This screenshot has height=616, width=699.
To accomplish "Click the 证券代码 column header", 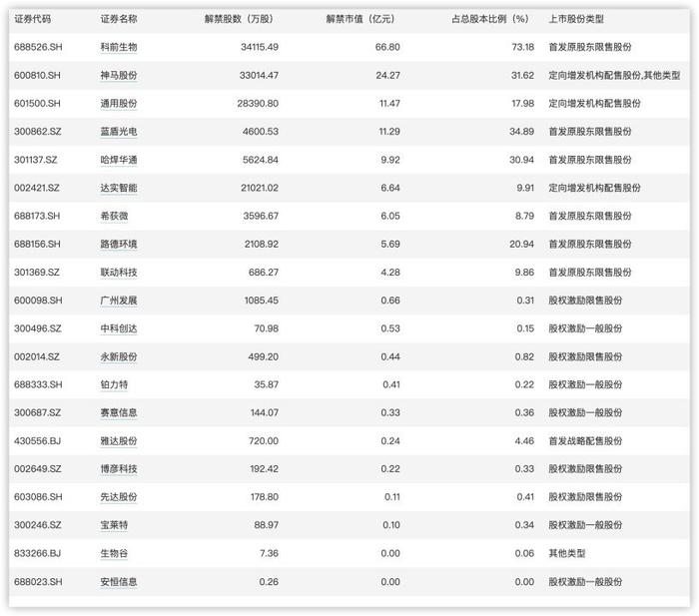I will (33, 19).
